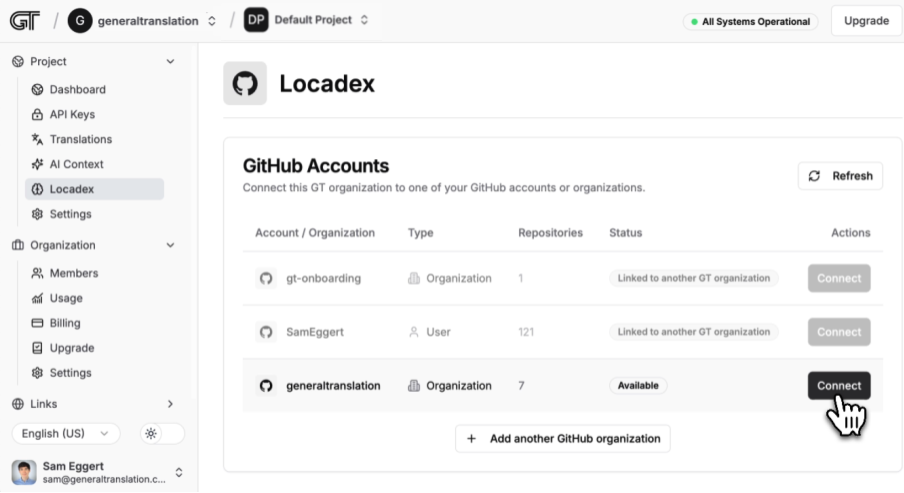Screen dimensions: 904x493
Task: Click the large GitHub icon beside Locadex title
Action: pyautogui.click(x=245, y=84)
